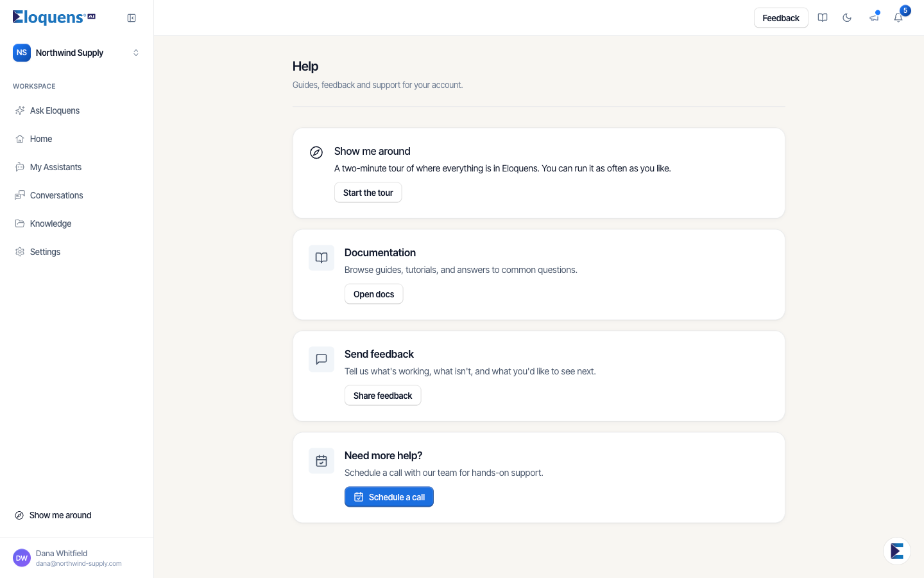Open Knowledge section

[77, 223]
